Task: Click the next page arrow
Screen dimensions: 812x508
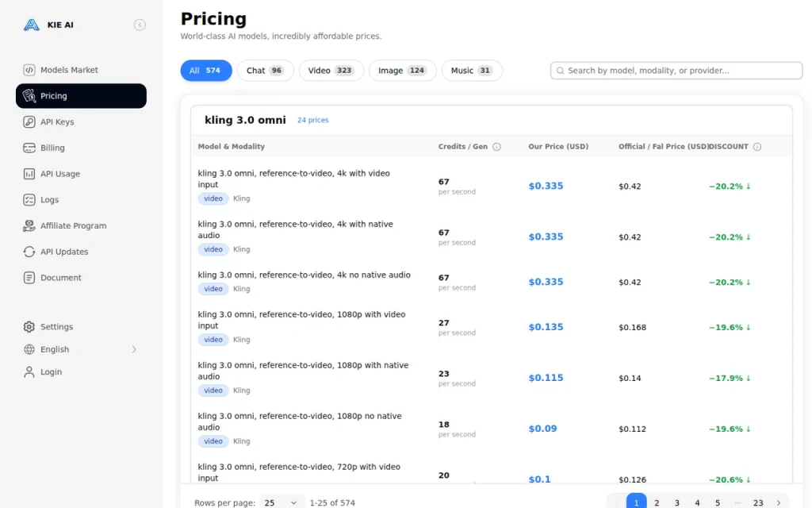Action: click(779, 502)
